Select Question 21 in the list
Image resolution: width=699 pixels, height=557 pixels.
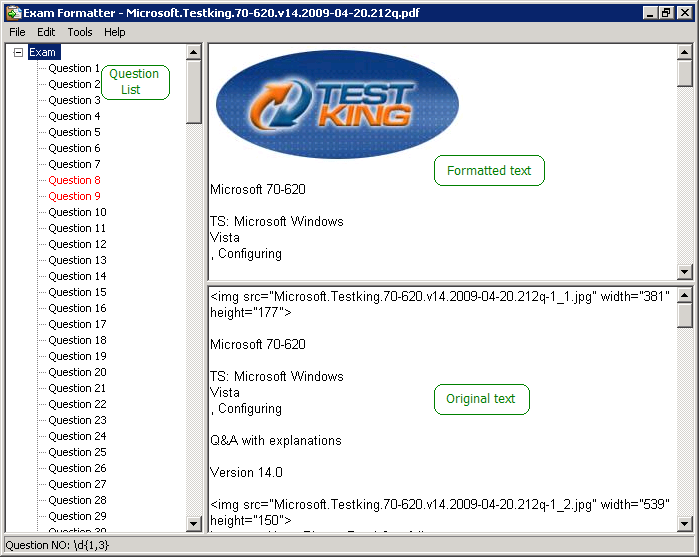pyautogui.click(x=78, y=388)
